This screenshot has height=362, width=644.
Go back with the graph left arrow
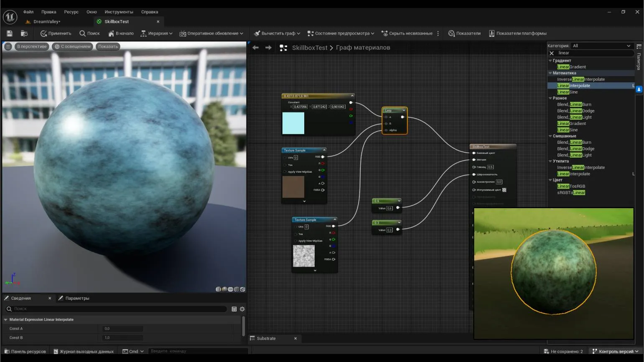click(255, 48)
